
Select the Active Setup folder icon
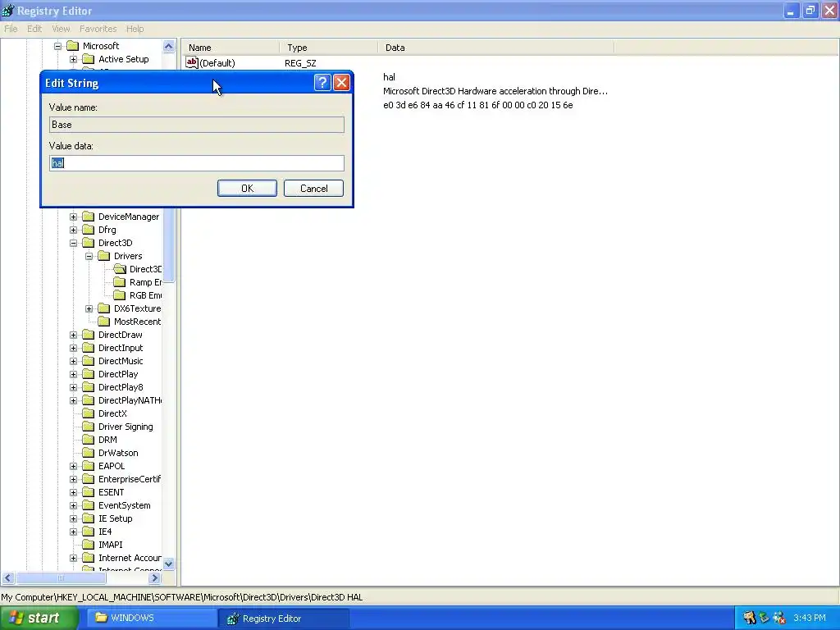(89, 59)
